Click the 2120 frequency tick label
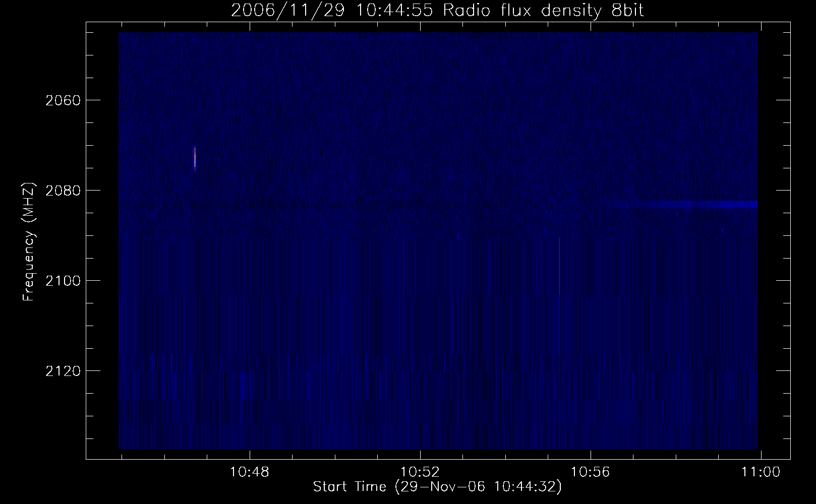 point(63,371)
